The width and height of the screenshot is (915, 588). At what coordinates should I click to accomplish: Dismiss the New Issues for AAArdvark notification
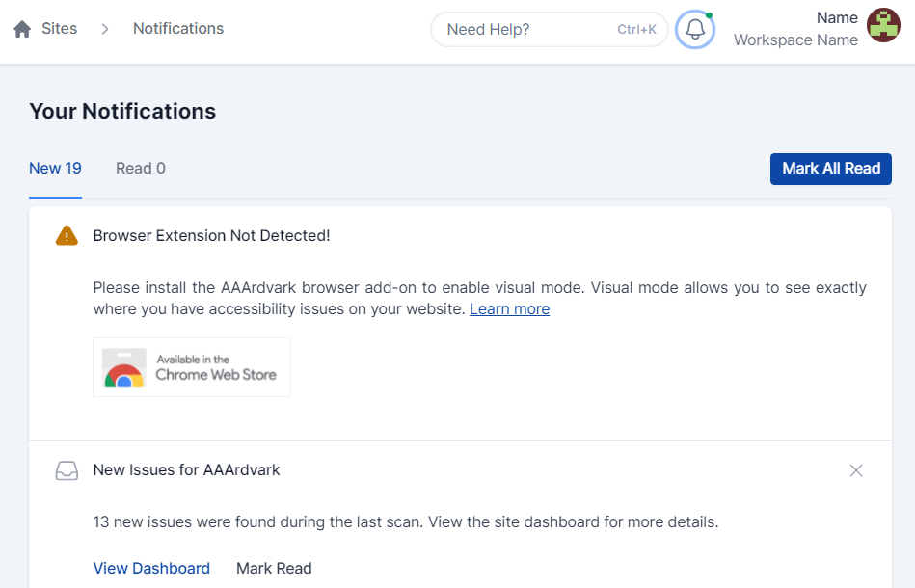pos(855,470)
